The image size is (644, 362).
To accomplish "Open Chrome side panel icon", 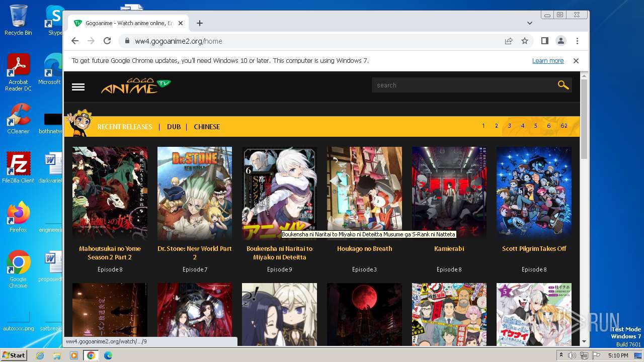I will (x=544, y=41).
